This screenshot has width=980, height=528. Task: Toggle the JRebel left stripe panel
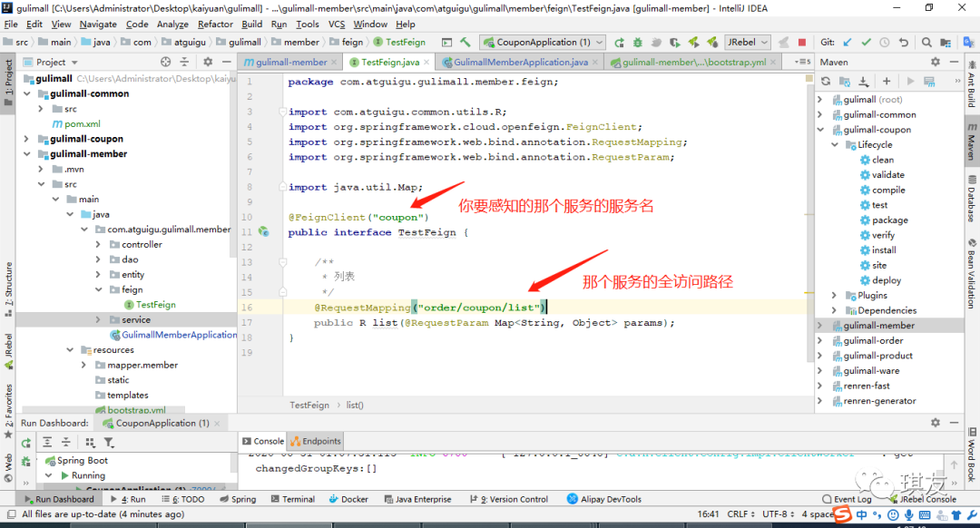(8, 350)
